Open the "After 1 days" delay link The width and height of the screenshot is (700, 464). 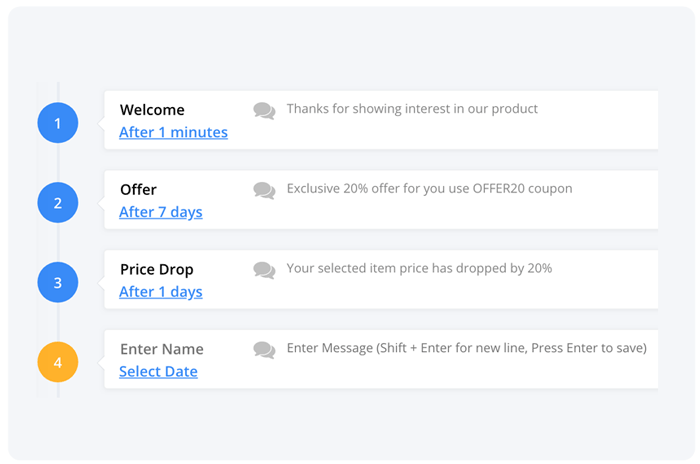point(160,292)
